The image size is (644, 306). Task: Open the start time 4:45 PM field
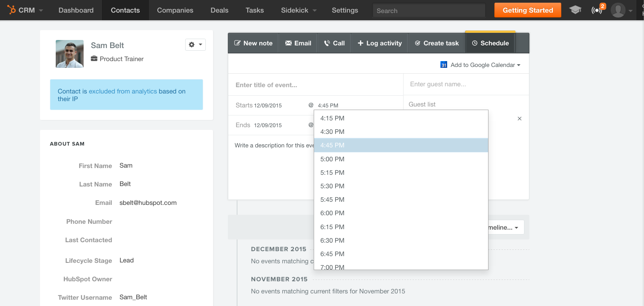(328, 106)
